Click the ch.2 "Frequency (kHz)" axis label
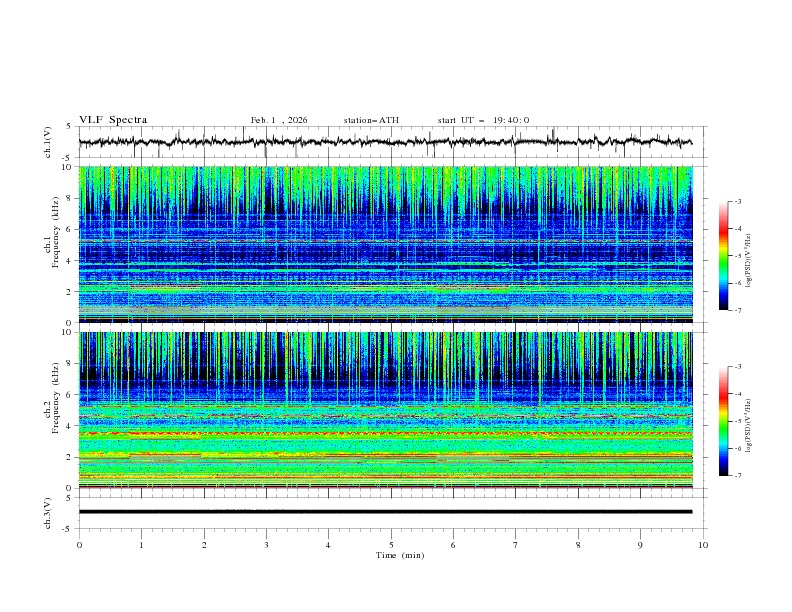This screenshot has width=792, height=612. tap(56, 398)
